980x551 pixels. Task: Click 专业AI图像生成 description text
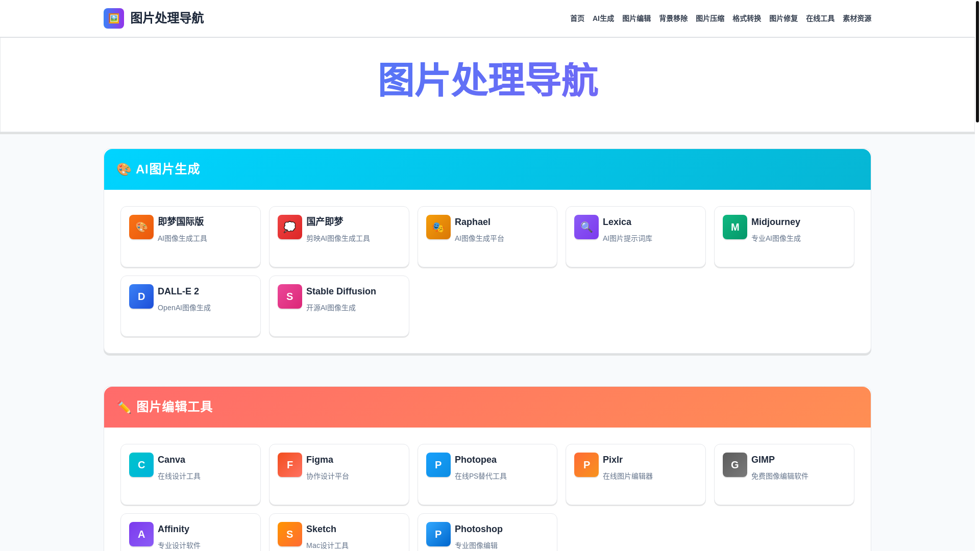(x=776, y=238)
